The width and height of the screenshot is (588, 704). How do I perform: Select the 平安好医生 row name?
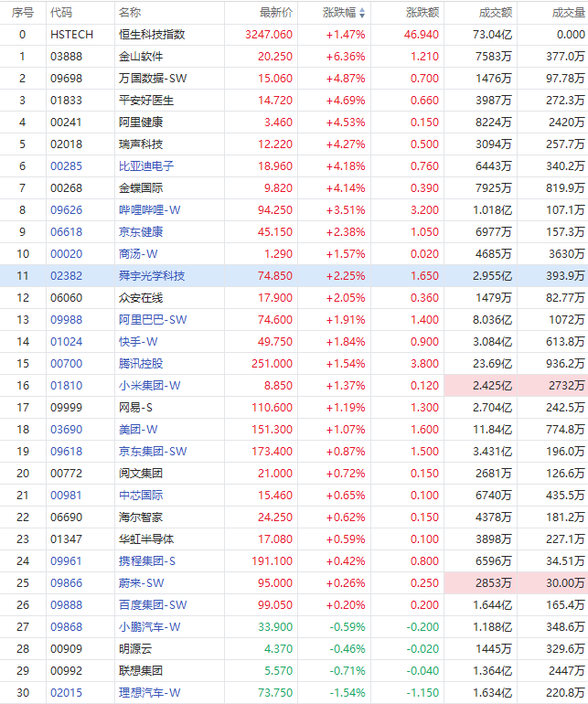(146, 101)
